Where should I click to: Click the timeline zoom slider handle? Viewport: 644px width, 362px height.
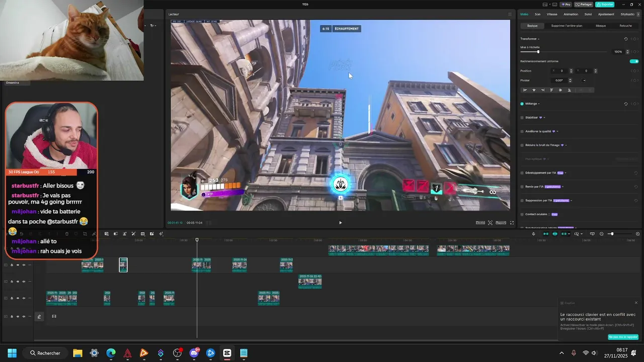(612, 234)
